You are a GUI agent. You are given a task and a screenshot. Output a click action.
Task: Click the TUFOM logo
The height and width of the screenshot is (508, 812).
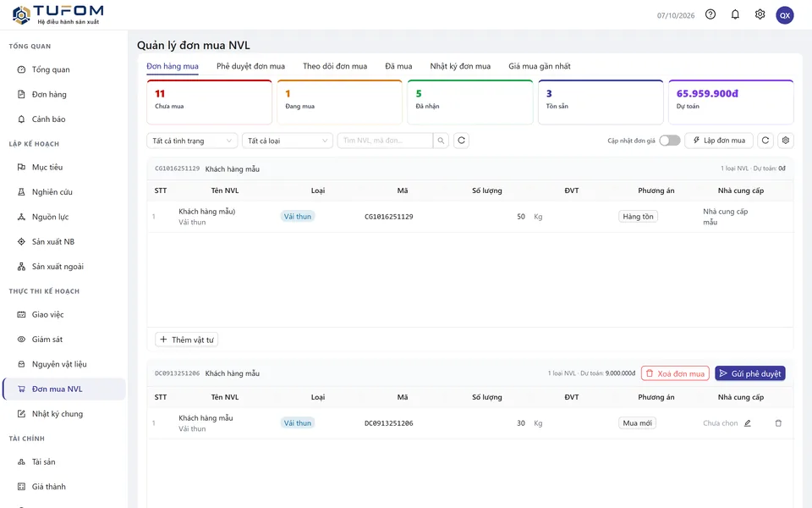coord(58,15)
